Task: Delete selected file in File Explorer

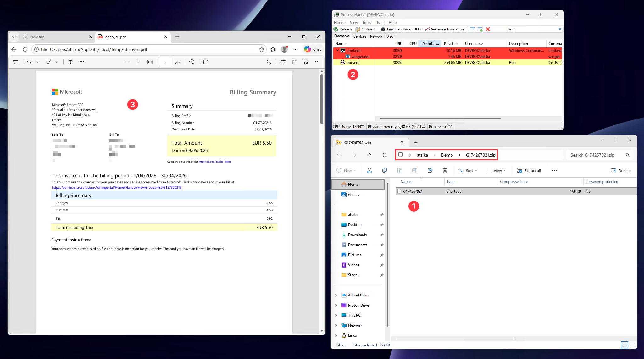Action: click(445, 170)
